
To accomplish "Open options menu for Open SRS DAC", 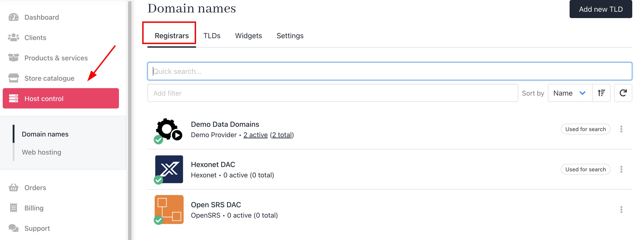I will [x=621, y=209].
